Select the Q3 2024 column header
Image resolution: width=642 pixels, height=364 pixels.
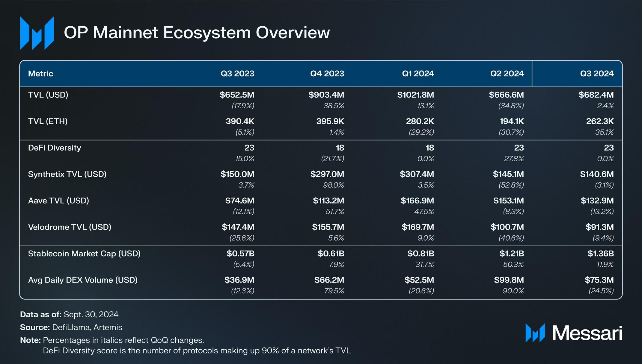(x=596, y=74)
